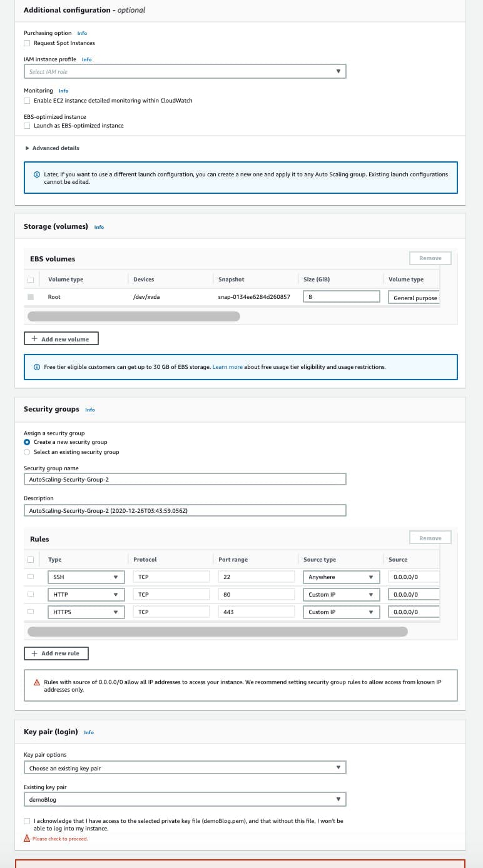483x868 pixels.
Task: Open HTTP row Custom IP source dropdown
Action: click(342, 595)
